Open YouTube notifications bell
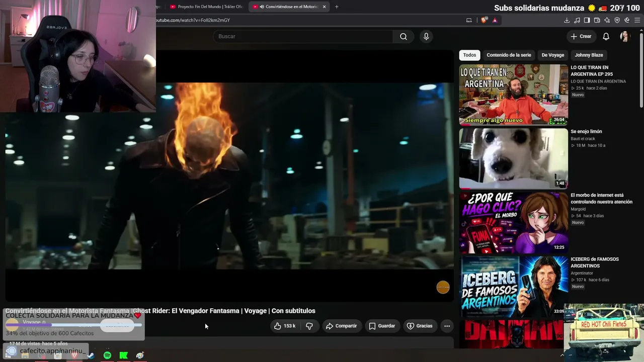Viewport: 644px width, 362px height. point(606,36)
